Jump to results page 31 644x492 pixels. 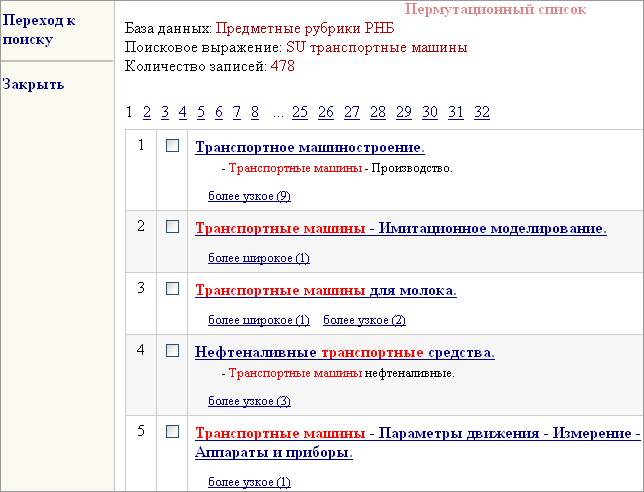pos(456,112)
